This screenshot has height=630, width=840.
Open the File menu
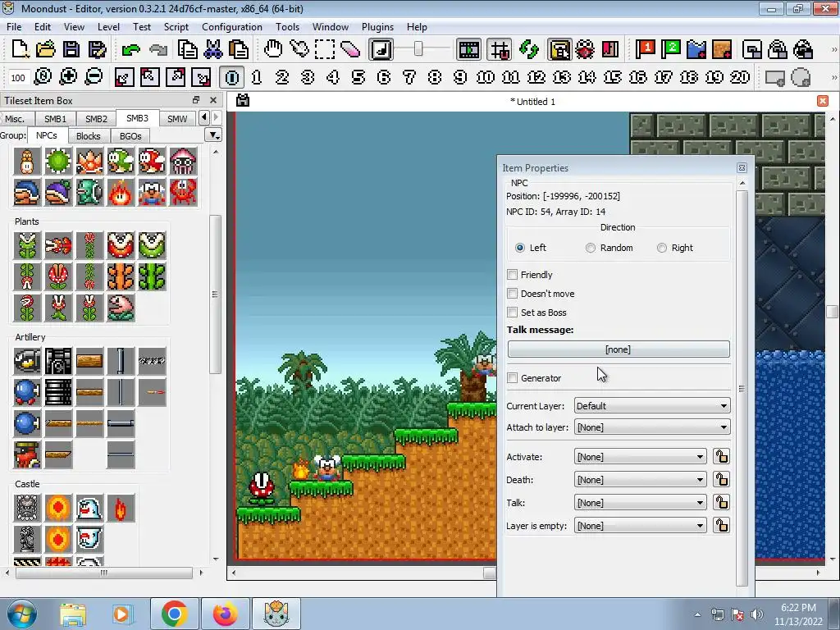click(x=14, y=27)
